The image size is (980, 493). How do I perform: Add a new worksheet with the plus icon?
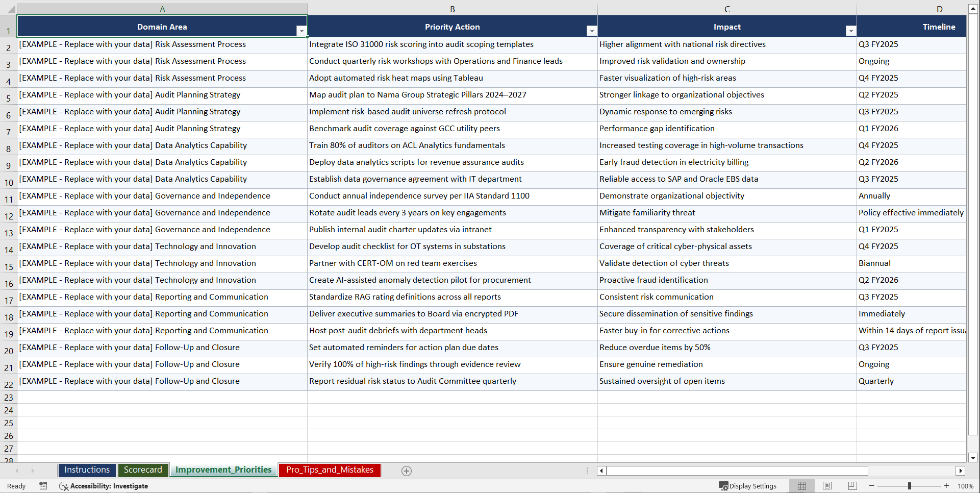(x=406, y=471)
